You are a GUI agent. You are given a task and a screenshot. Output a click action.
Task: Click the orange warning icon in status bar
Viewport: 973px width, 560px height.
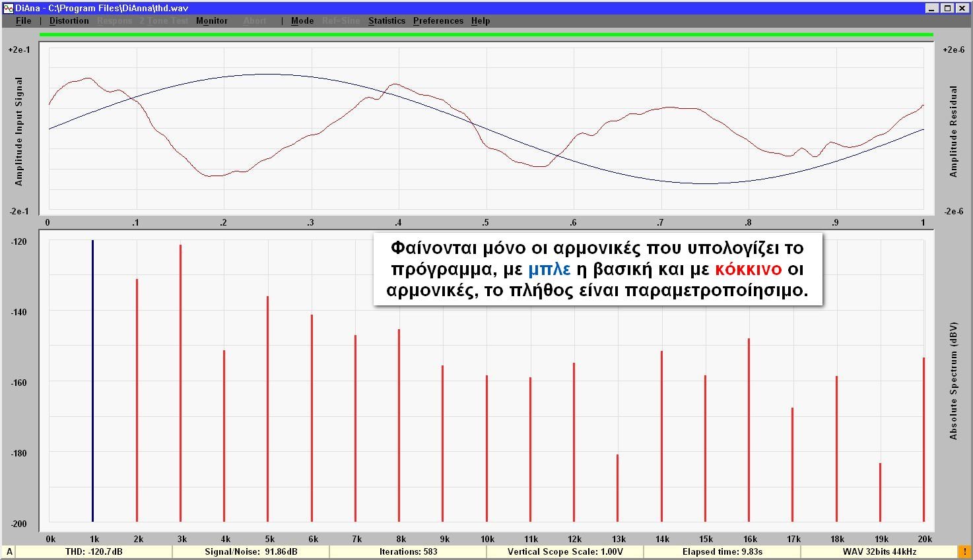(964, 551)
